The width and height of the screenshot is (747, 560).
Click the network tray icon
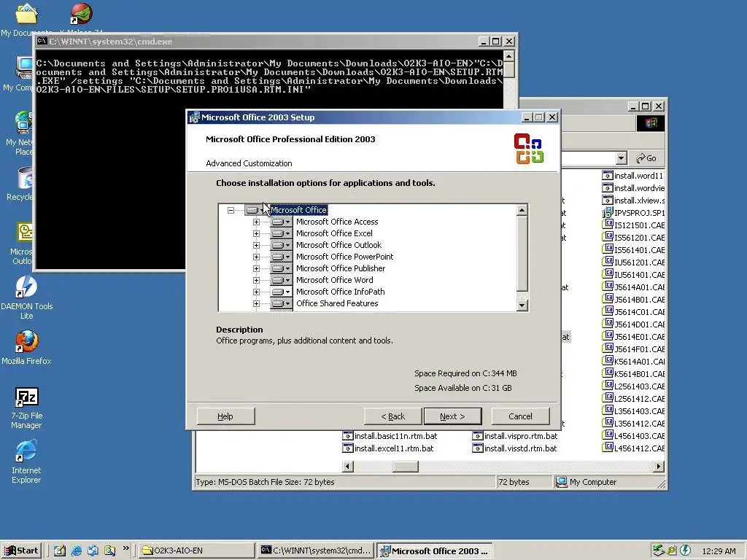click(659, 551)
